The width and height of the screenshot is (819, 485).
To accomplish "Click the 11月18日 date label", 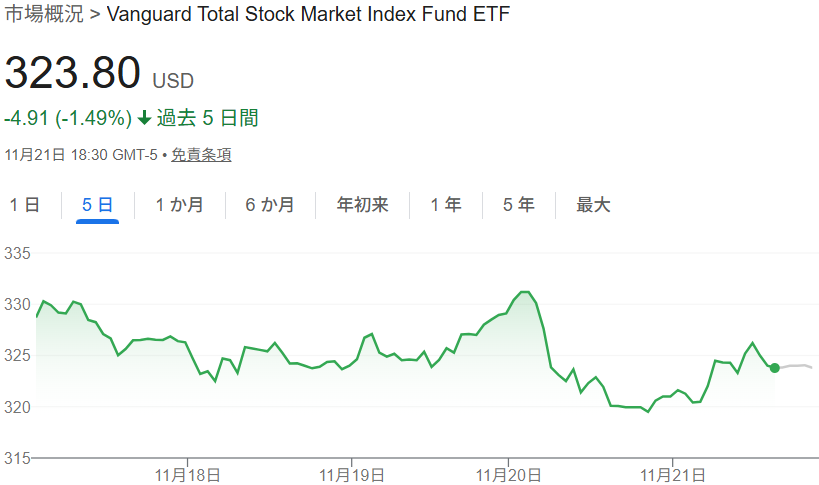I will click(189, 472).
